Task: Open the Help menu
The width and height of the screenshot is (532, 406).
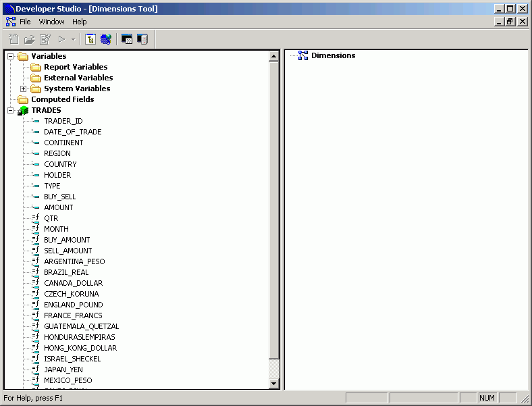Action: pos(80,22)
